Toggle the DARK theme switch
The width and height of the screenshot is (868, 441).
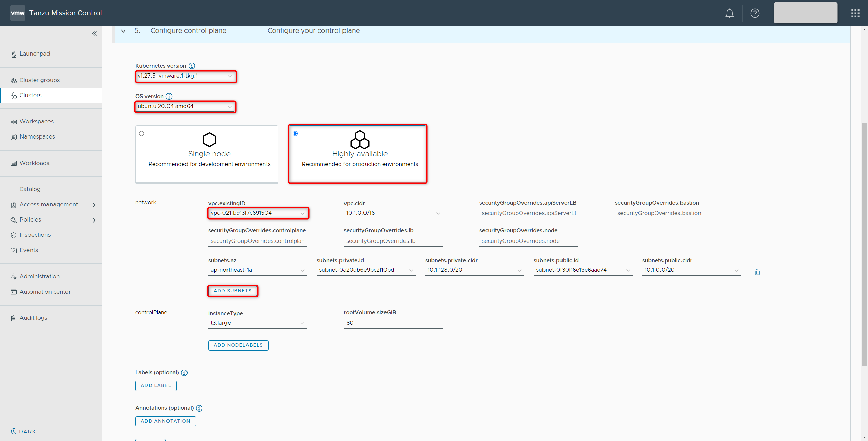23,431
